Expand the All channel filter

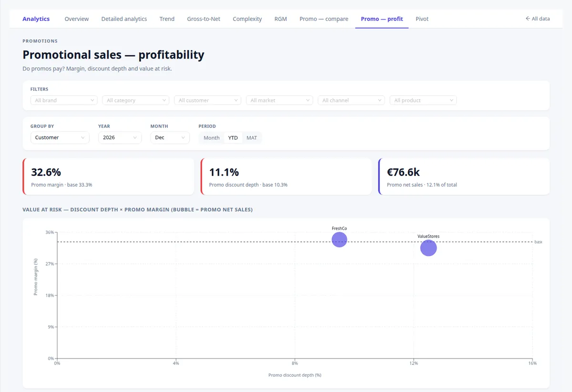(351, 101)
